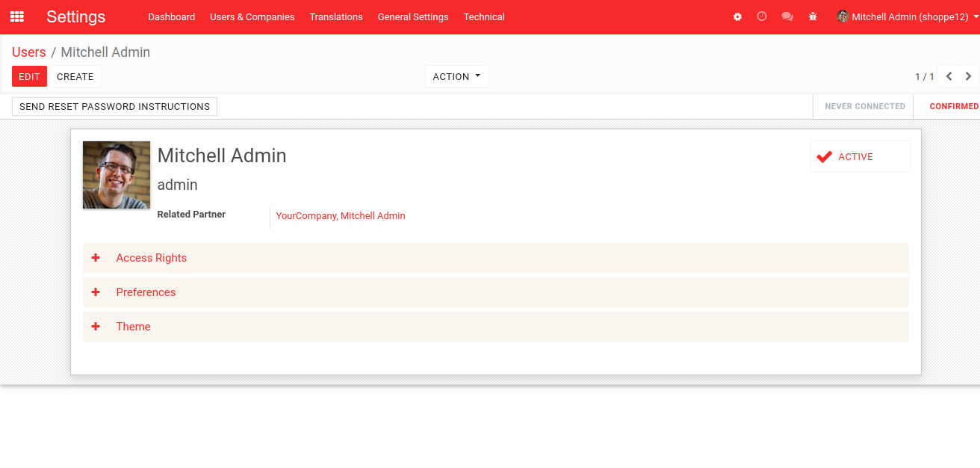Open the activities clock icon
Screen dimensions: 980x468
tap(762, 16)
